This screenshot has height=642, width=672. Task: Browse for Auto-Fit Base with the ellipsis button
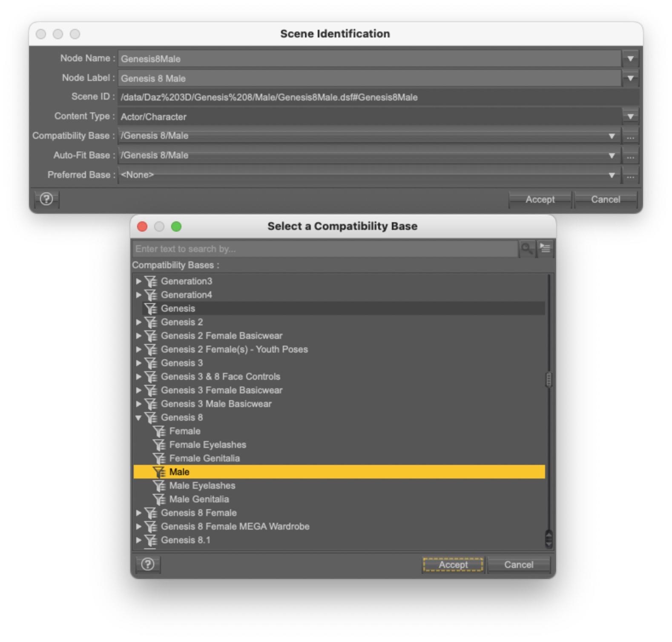[x=630, y=156]
